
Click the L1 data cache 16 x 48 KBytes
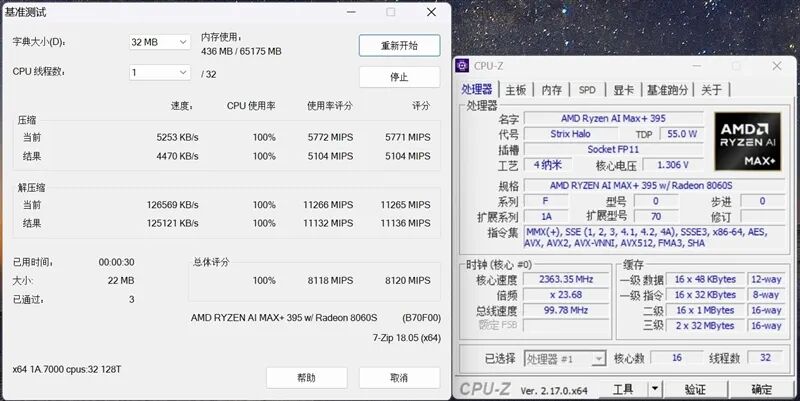705,279
